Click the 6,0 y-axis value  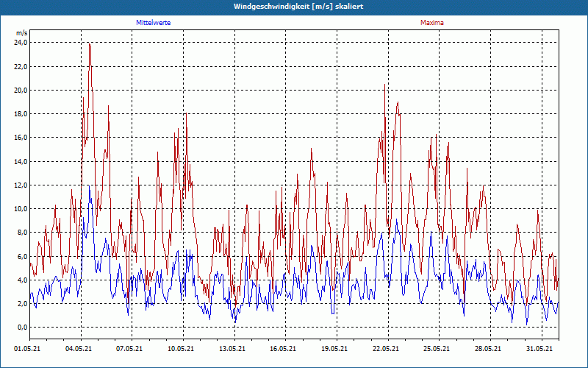22,256
